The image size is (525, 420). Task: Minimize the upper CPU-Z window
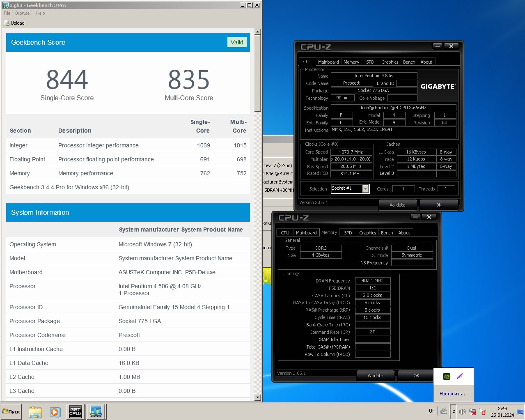click(x=437, y=46)
